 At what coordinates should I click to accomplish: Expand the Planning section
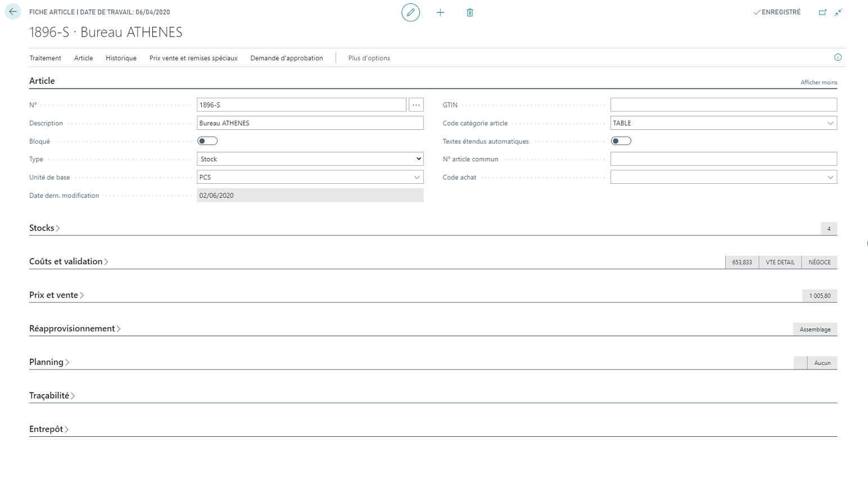point(49,362)
